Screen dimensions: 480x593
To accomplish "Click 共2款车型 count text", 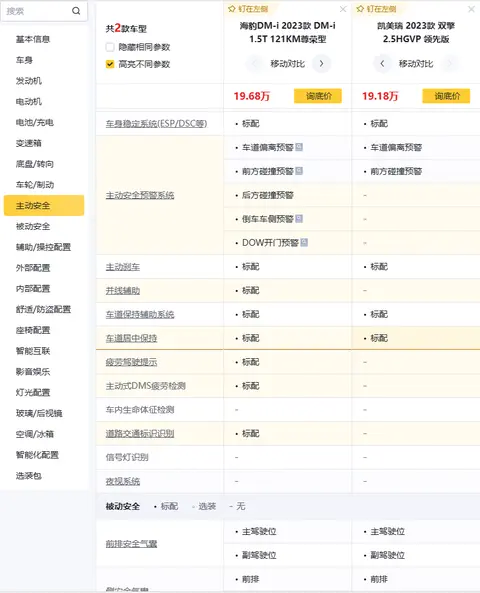I will [126, 28].
